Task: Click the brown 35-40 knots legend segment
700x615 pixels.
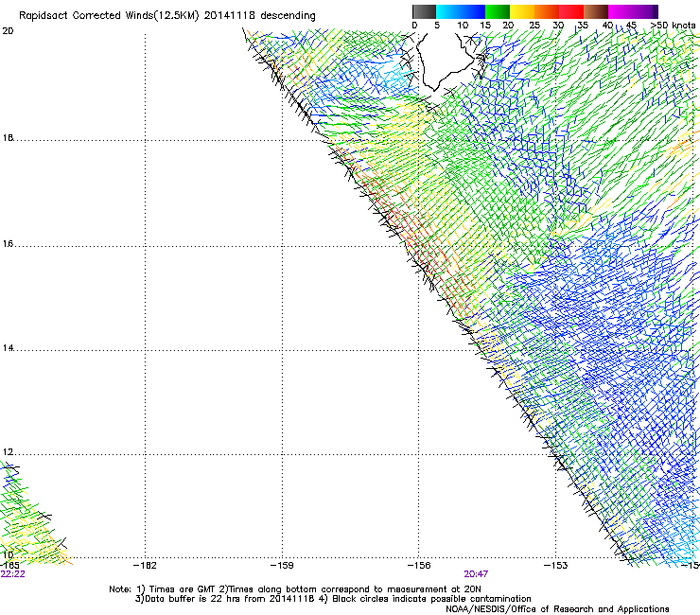Action: point(596,11)
